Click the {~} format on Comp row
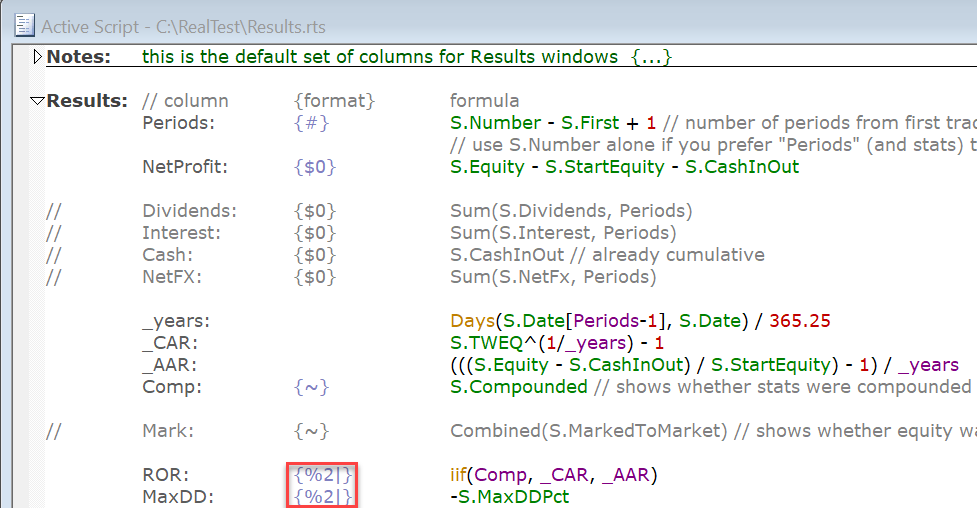 (310, 387)
